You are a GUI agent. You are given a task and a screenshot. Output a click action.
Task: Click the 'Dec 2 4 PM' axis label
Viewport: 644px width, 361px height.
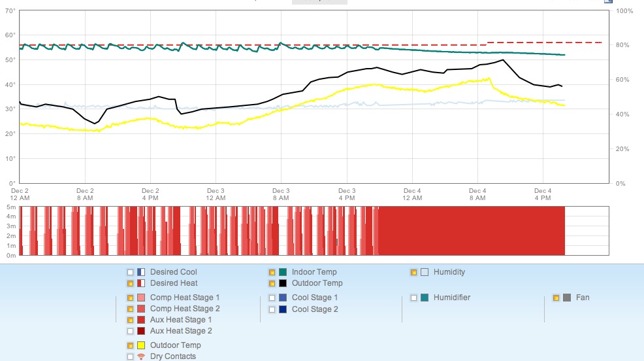(150, 194)
